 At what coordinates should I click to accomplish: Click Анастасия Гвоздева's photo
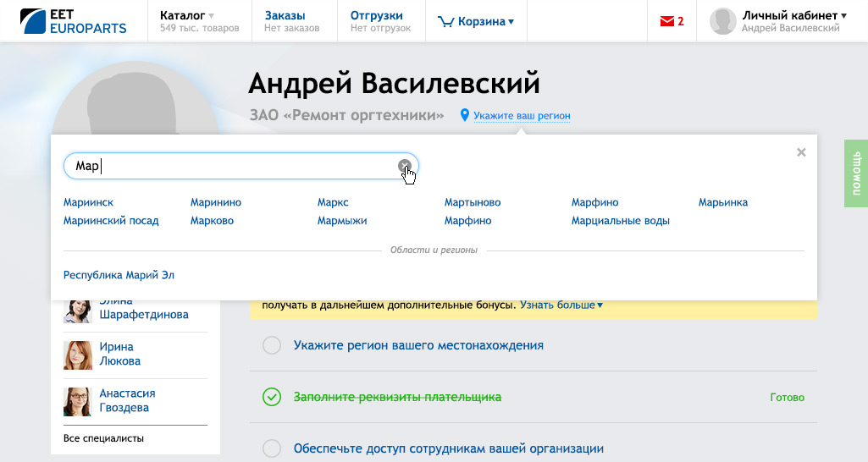tap(78, 401)
